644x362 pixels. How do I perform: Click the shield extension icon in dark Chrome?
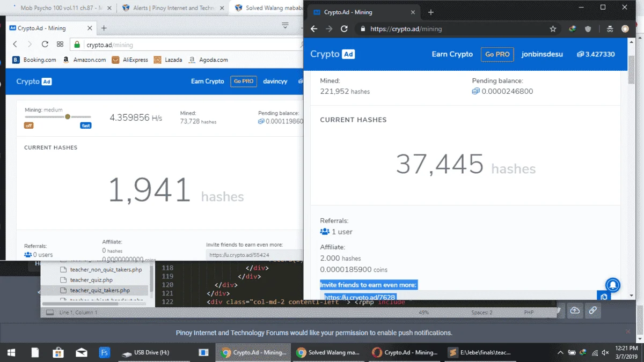588,29
